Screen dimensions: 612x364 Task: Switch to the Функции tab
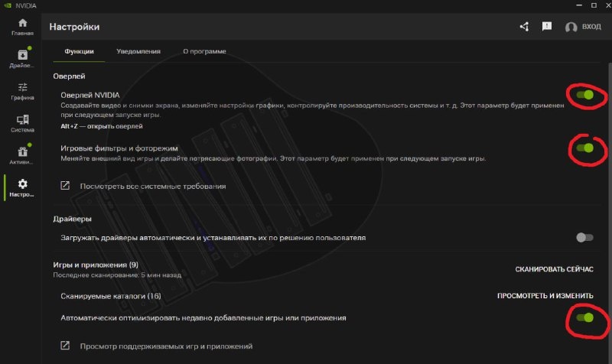click(x=79, y=51)
